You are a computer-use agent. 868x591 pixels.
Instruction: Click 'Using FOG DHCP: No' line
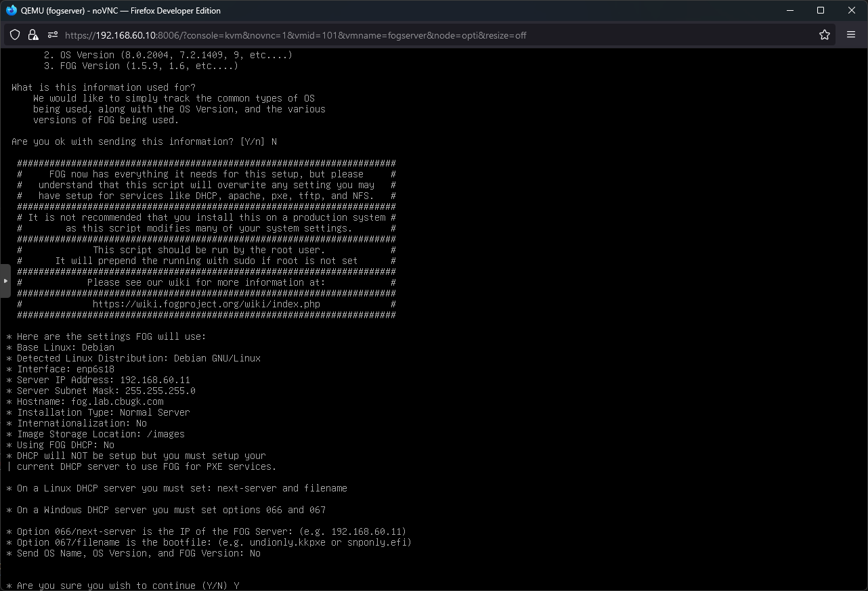pyautogui.click(x=60, y=445)
